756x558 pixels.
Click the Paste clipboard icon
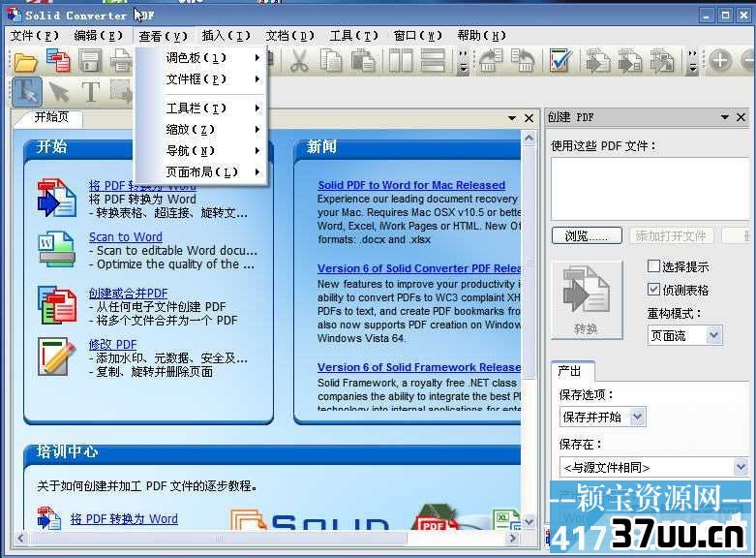coord(363,61)
